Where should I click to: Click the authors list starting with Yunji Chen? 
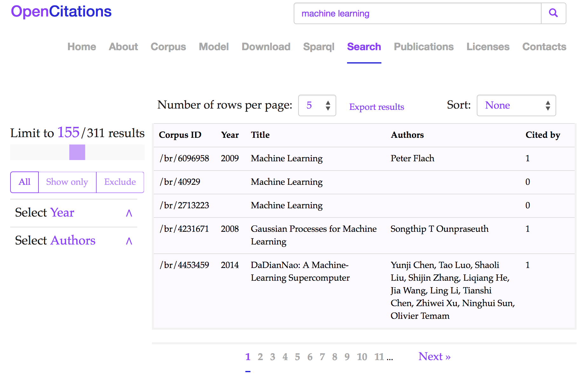(453, 291)
